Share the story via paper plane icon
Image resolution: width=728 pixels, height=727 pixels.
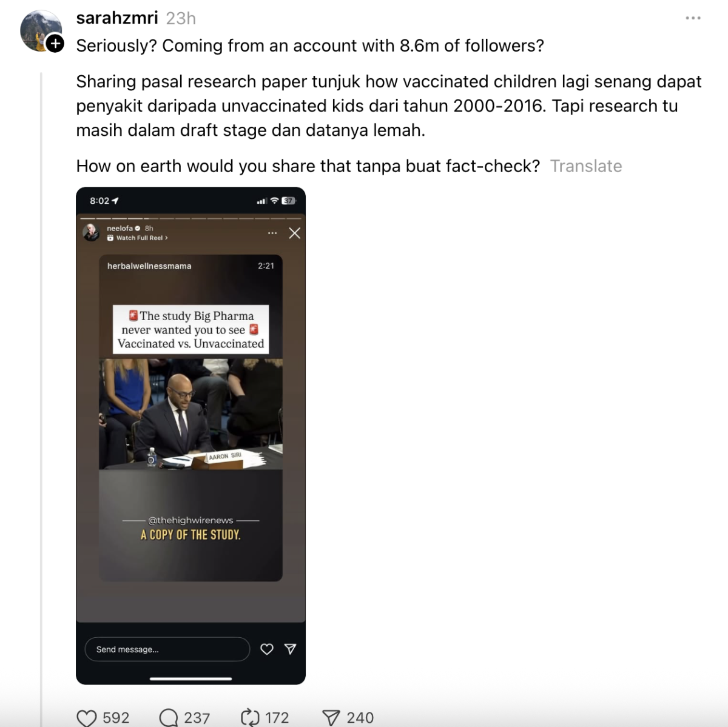[x=291, y=649]
